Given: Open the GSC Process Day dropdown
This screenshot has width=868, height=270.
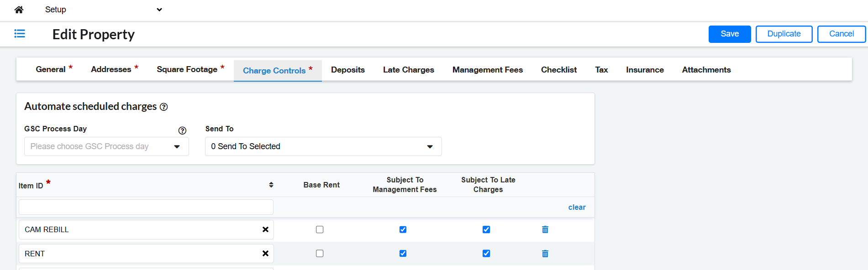Looking at the screenshot, I should [x=106, y=146].
